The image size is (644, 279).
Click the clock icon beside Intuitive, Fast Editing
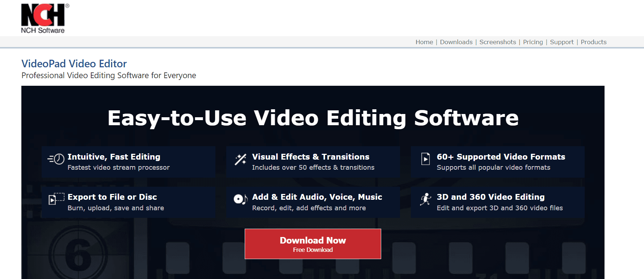[56, 159]
